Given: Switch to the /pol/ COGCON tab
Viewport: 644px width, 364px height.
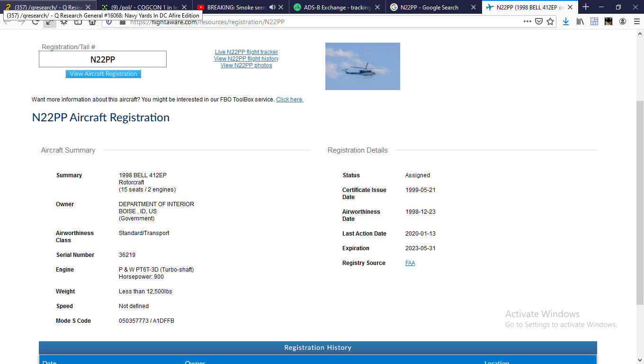Looking at the screenshot, I should [x=144, y=7].
